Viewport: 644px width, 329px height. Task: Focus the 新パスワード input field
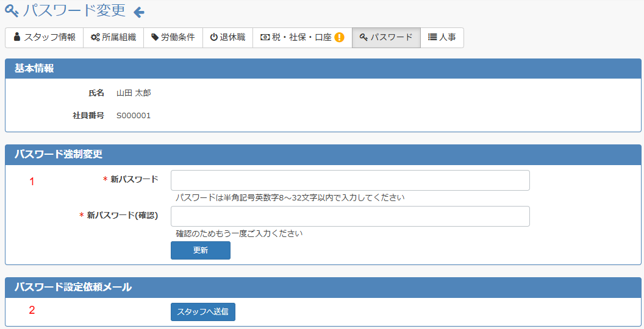[350, 180]
